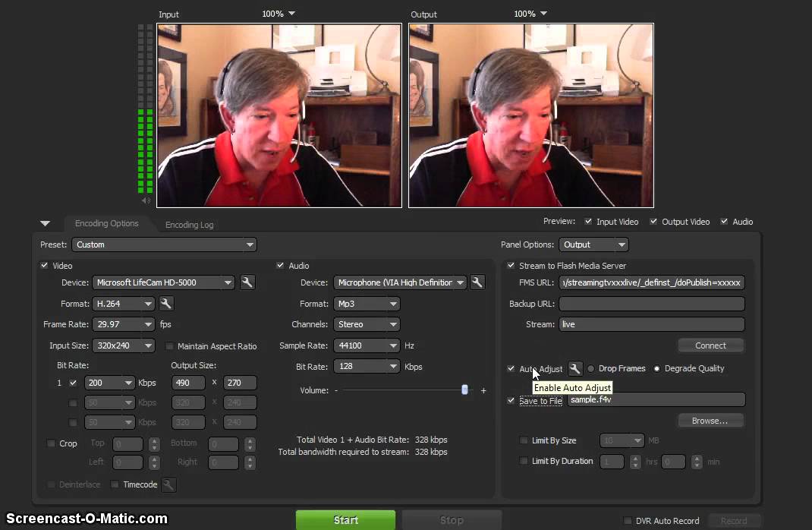Screen dimensions: 812x530
Task: Open Frame Rate dropdown
Action: click(123, 324)
